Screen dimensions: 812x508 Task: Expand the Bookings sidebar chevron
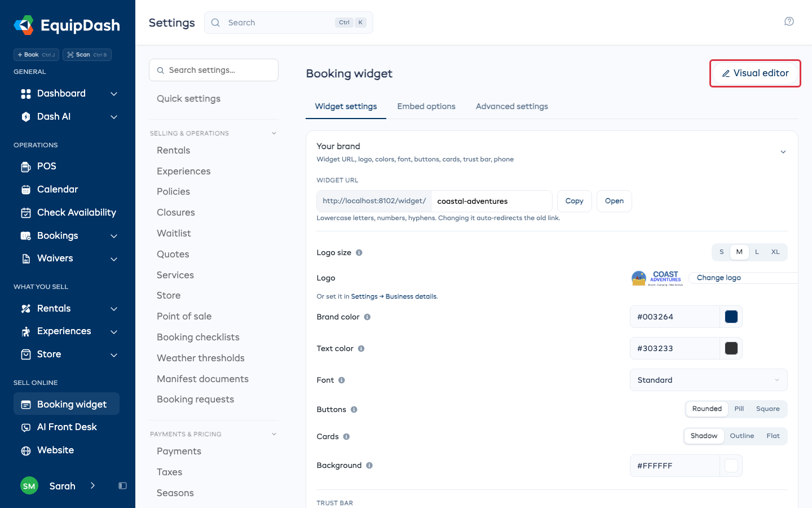point(114,236)
